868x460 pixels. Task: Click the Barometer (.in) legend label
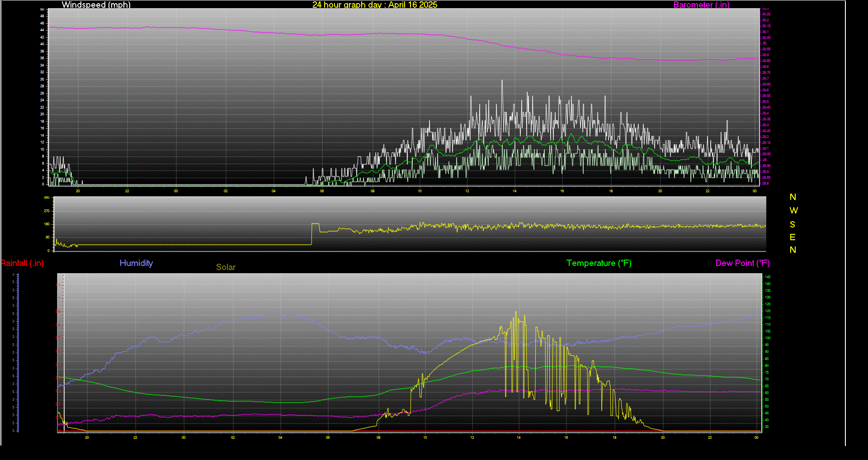click(701, 5)
